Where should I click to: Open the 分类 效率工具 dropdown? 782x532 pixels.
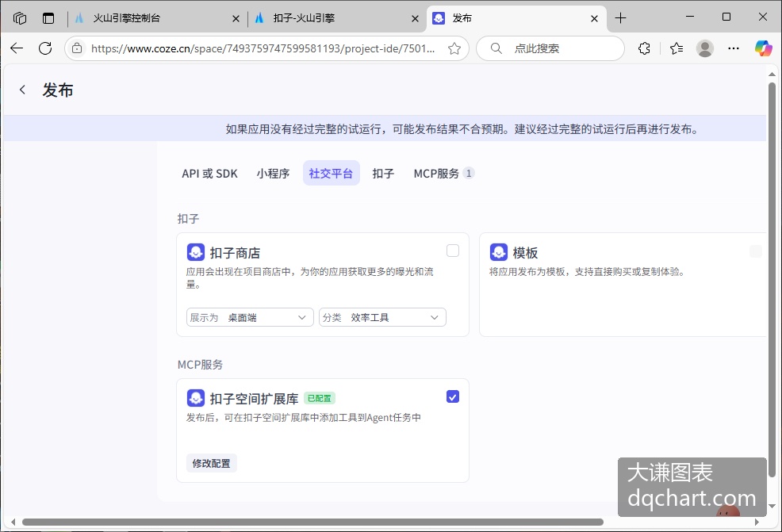click(x=382, y=318)
